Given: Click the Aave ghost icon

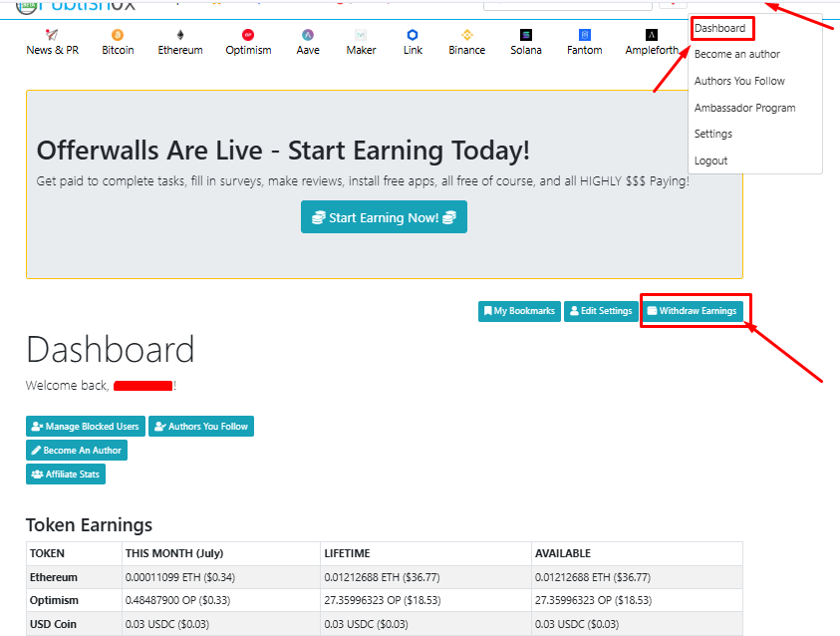Looking at the screenshot, I should pos(308,35).
